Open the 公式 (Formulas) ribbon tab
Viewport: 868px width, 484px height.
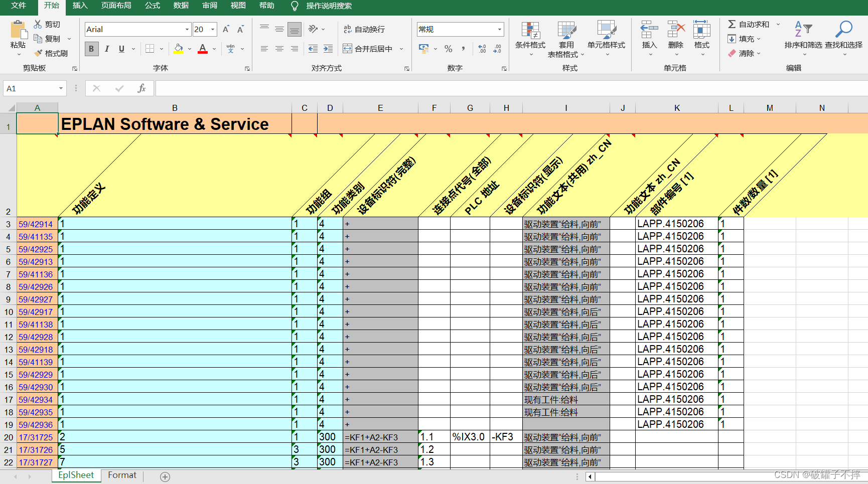152,6
